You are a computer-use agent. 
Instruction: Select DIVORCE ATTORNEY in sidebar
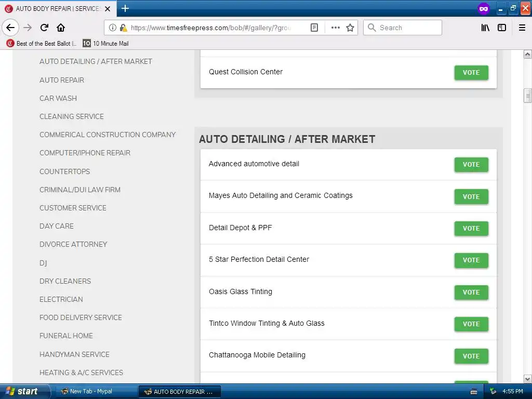point(73,244)
